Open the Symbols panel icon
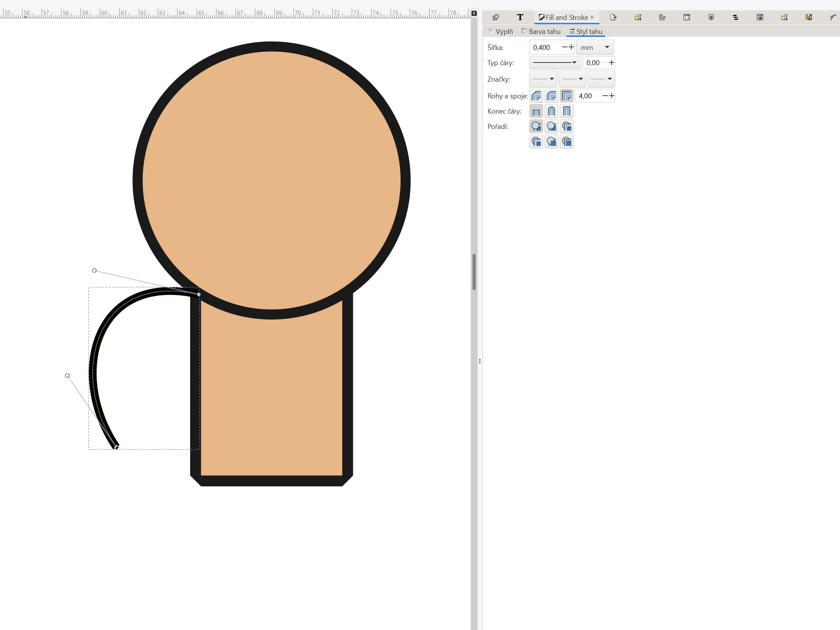Image resolution: width=840 pixels, height=630 pixels. tap(711, 18)
